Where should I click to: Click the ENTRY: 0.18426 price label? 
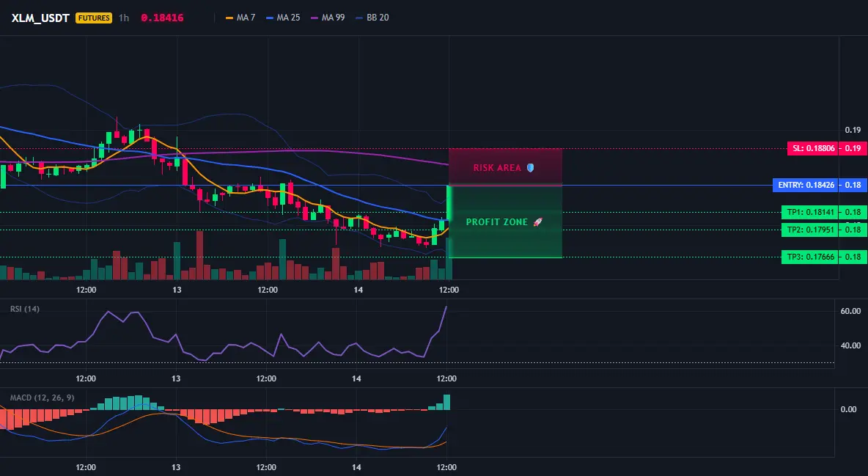(806, 185)
